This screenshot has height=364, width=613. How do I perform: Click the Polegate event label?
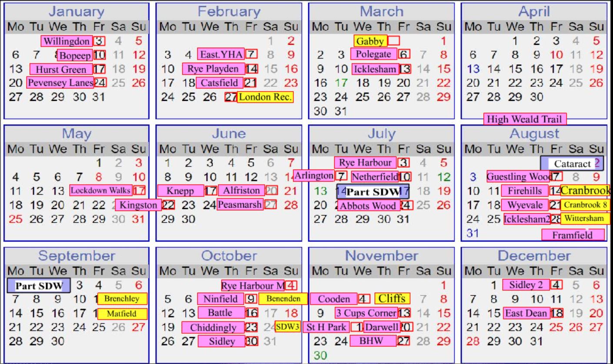373,54
